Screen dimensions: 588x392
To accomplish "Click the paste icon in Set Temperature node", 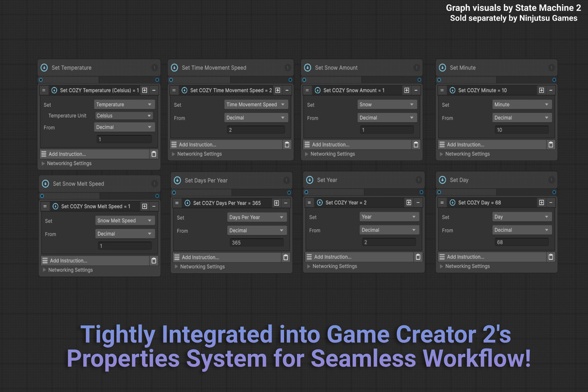I will [x=154, y=154].
